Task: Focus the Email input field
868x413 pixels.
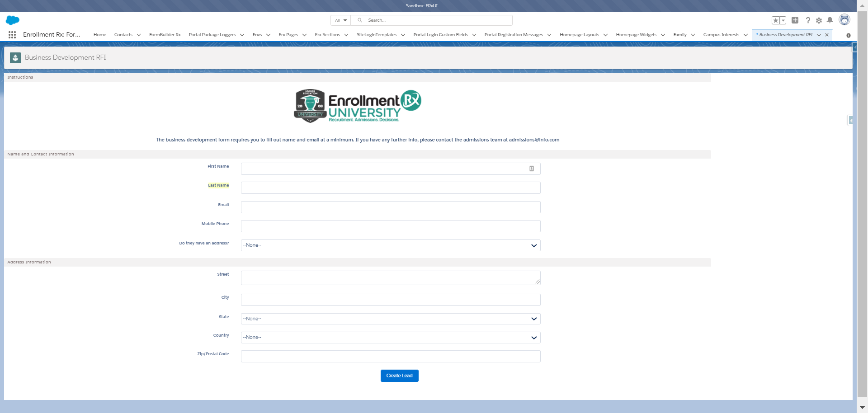Action: 390,207
